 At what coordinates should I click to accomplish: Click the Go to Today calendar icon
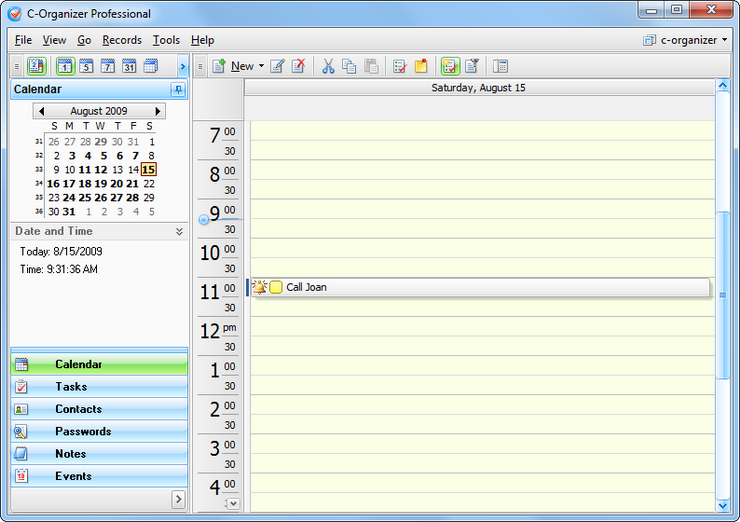coord(37,67)
